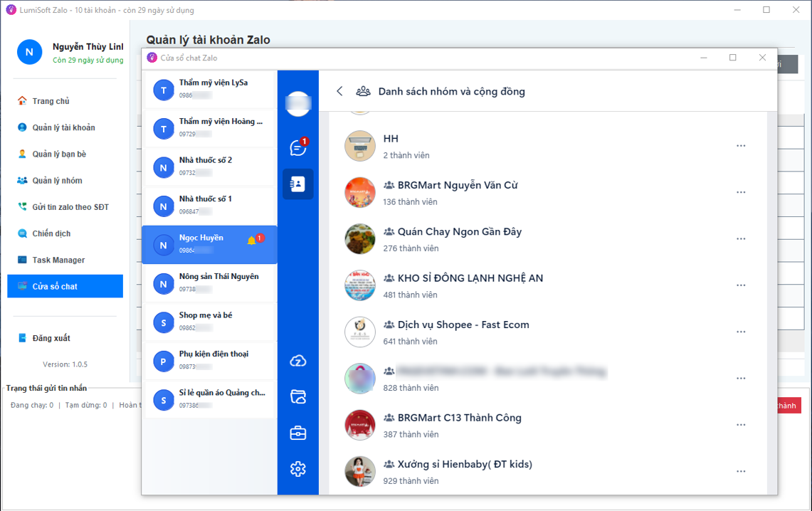Select account Phụ kiện điện thoại

tap(209, 362)
